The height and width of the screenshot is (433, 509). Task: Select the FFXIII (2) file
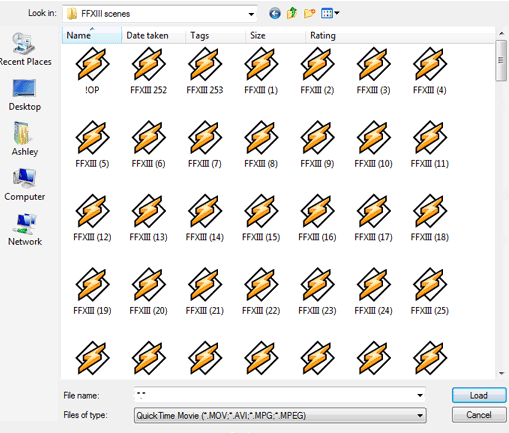[x=317, y=71]
